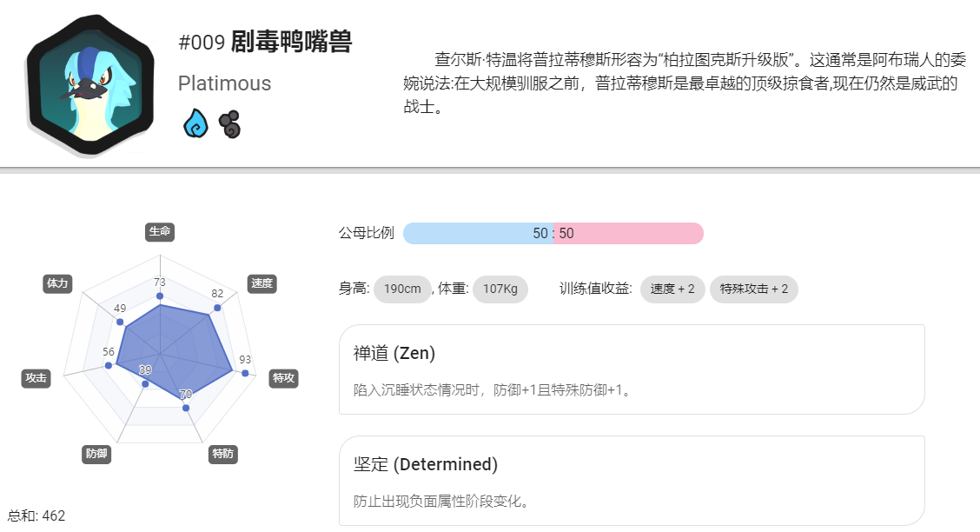Click the blue water type icon
The image size is (980, 532).
195,123
